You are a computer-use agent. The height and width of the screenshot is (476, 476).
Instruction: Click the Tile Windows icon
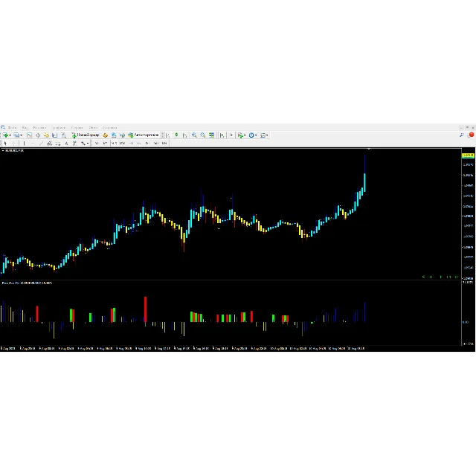[x=211, y=135]
